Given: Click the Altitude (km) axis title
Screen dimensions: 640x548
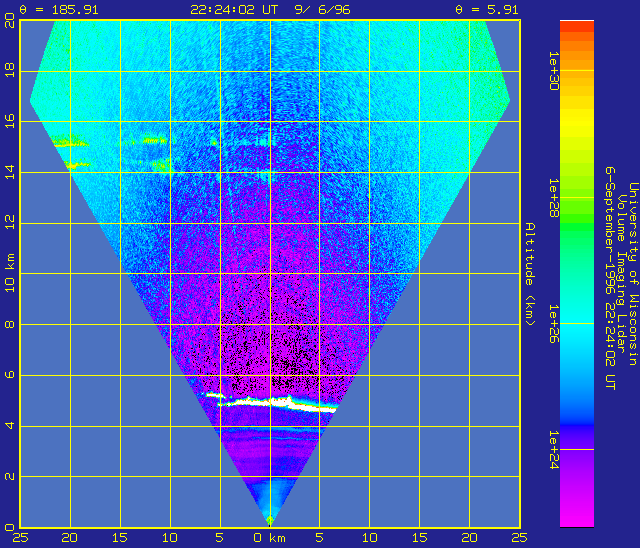Looking at the screenshot, I should coord(530,274).
